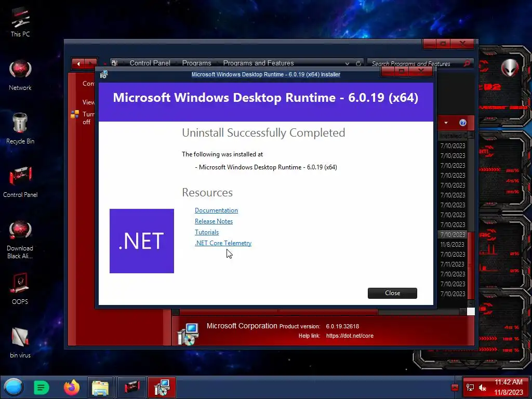Screen dimensions: 532x399
Task: Open the Documentation link
Action: [216, 210]
